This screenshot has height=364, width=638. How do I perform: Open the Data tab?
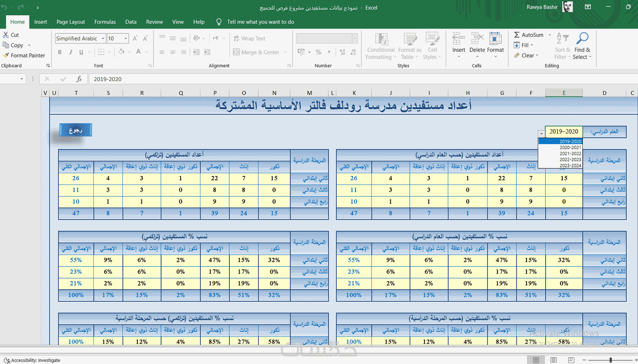pyautogui.click(x=131, y=22)
